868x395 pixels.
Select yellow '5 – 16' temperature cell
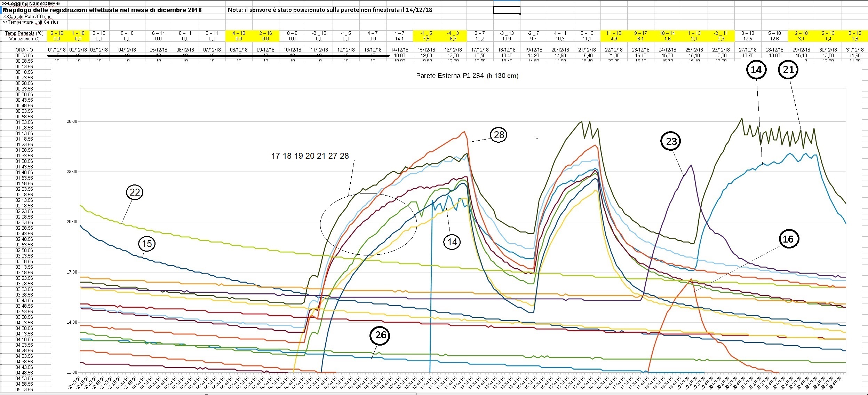tap(57, 33)
